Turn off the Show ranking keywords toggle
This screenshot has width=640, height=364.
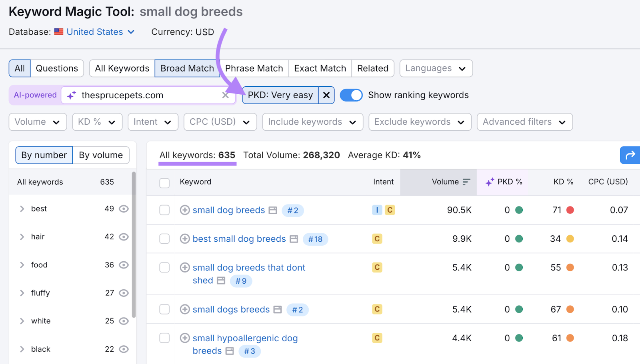tap(351, 95)
